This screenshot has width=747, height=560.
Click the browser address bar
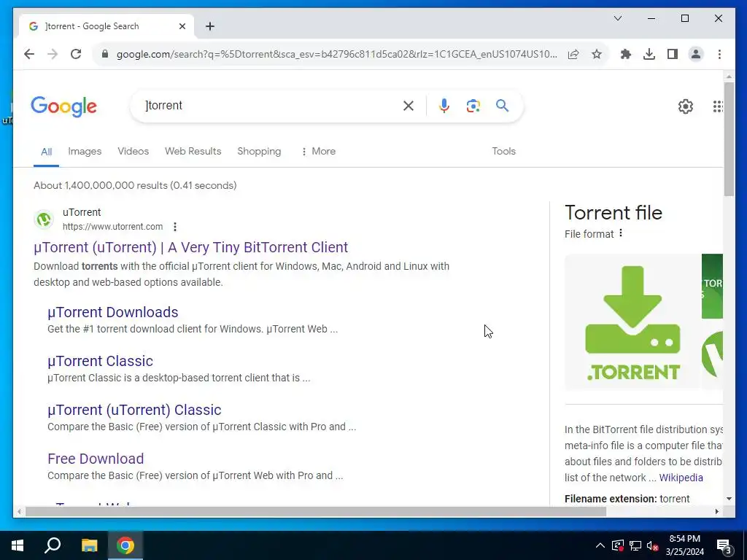click(x=336, y=54)
